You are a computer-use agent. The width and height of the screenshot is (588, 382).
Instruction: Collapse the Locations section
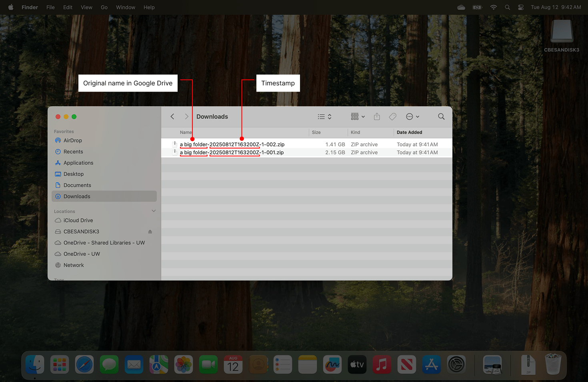coord(154,211)
